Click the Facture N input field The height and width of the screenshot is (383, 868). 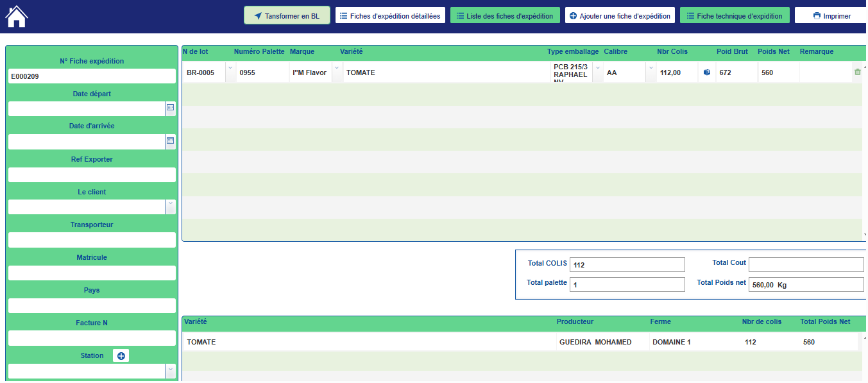92,338
